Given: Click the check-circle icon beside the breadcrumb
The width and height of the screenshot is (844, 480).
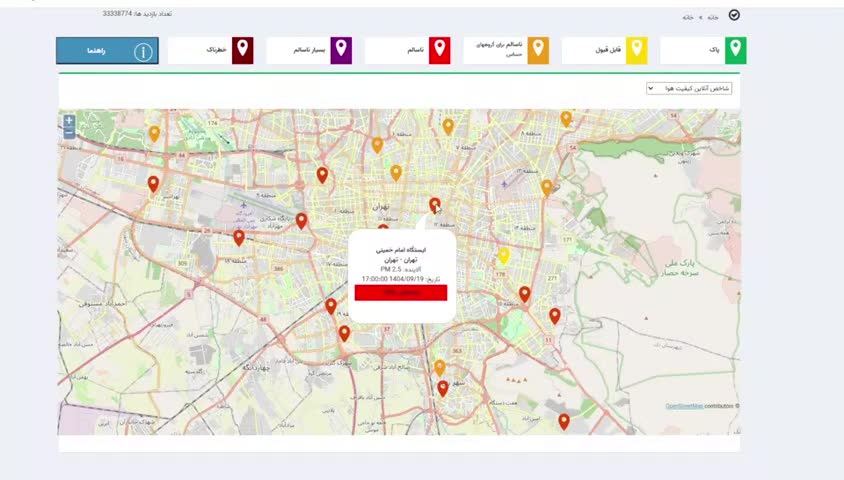Looking at the screenshot, I should click(735, 16).
